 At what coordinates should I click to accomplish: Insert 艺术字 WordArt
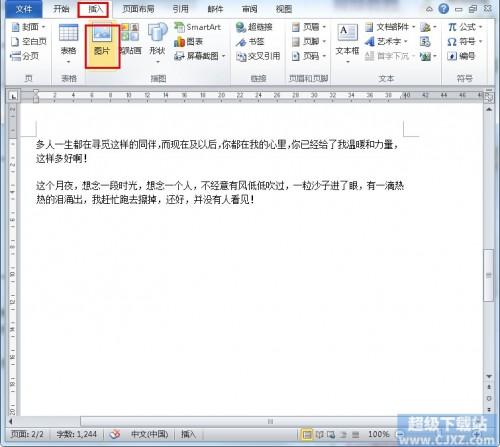click(x=387, y=42)
